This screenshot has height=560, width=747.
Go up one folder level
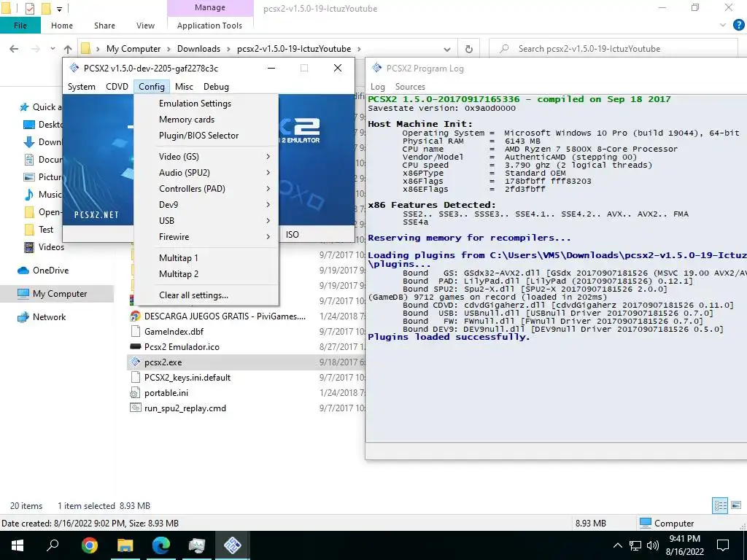point(68,49)
